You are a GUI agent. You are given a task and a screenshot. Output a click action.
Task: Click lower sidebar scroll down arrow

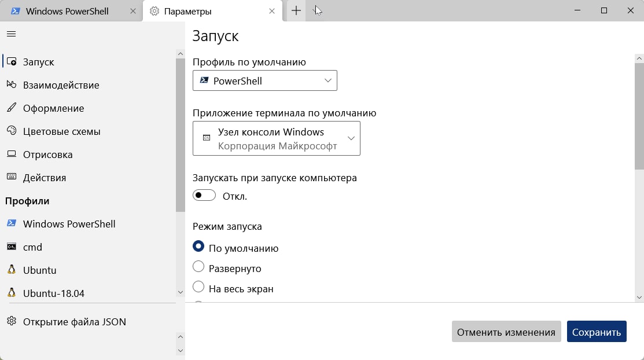(181, 351)
